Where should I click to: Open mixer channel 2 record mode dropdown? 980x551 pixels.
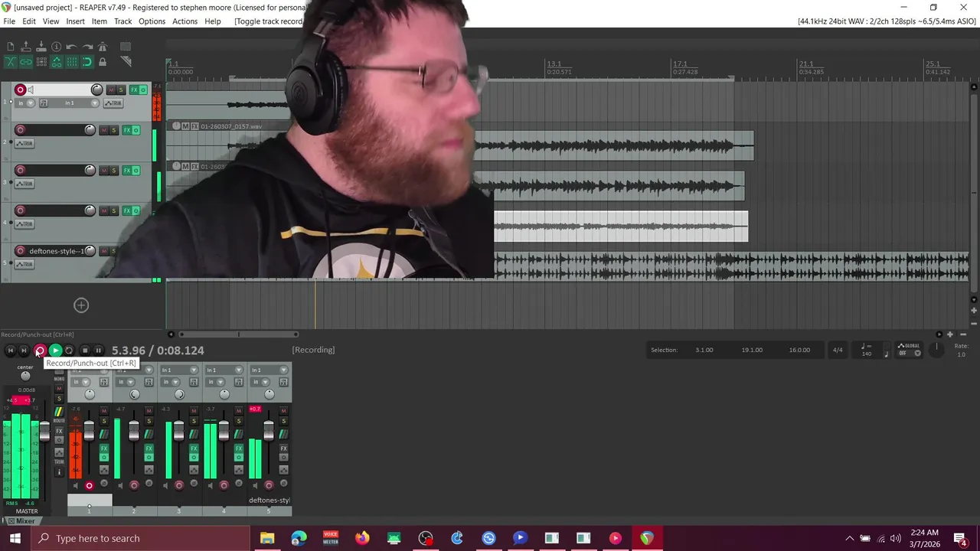tap(126, 382)
